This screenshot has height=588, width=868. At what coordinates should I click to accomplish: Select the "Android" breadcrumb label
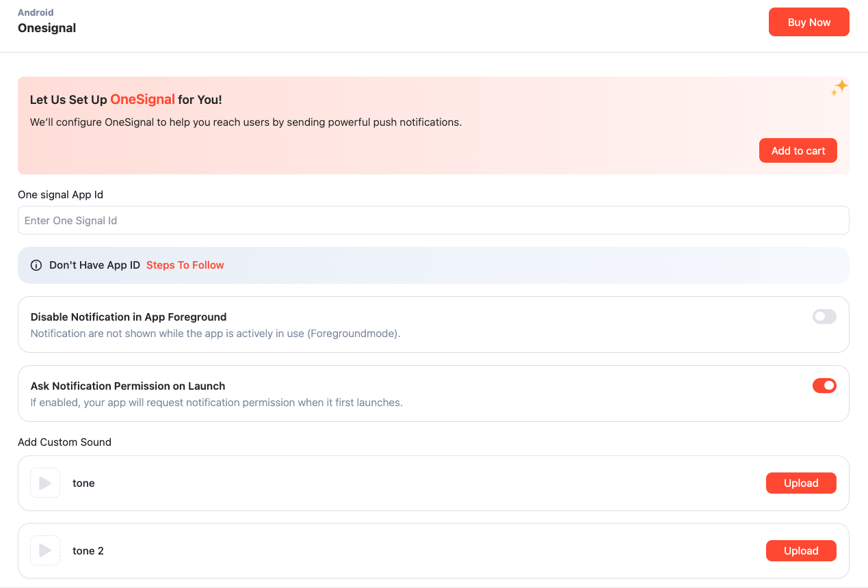36,12
